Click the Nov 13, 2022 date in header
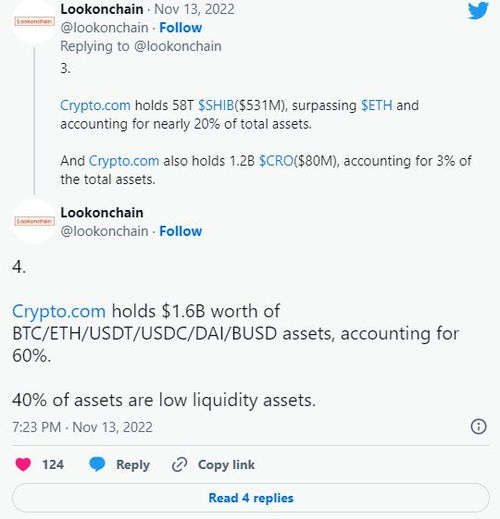500x519 pixels. (x=194, y=9)
